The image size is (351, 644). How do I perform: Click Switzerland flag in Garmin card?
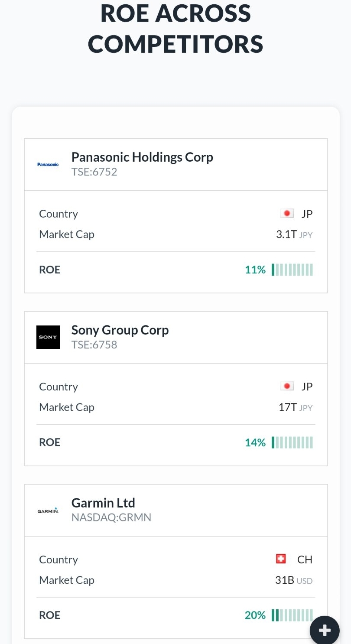[x=281, y=559]
